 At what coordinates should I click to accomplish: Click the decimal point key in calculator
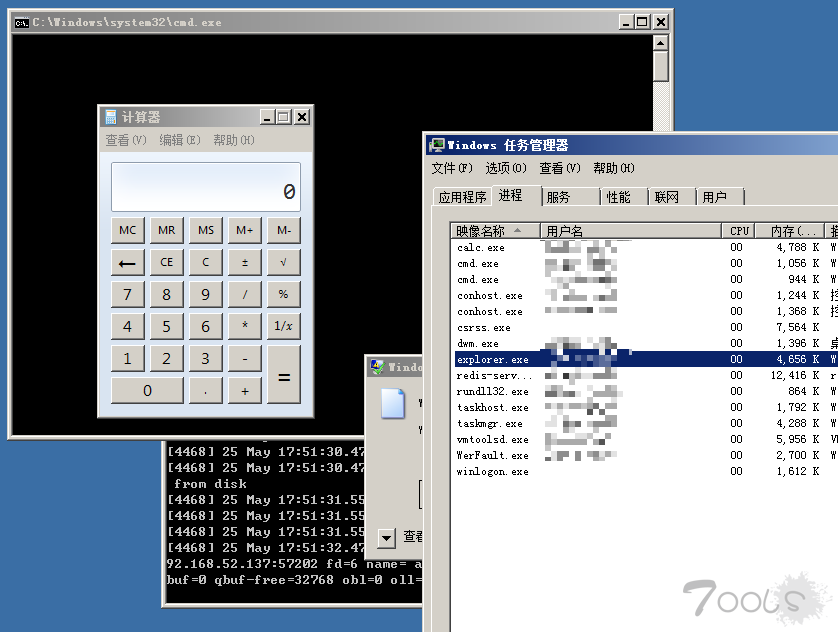(206, 391)
